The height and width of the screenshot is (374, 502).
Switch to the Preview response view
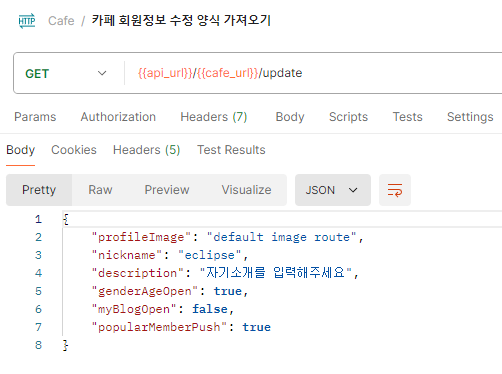click(x=167, y=190)
